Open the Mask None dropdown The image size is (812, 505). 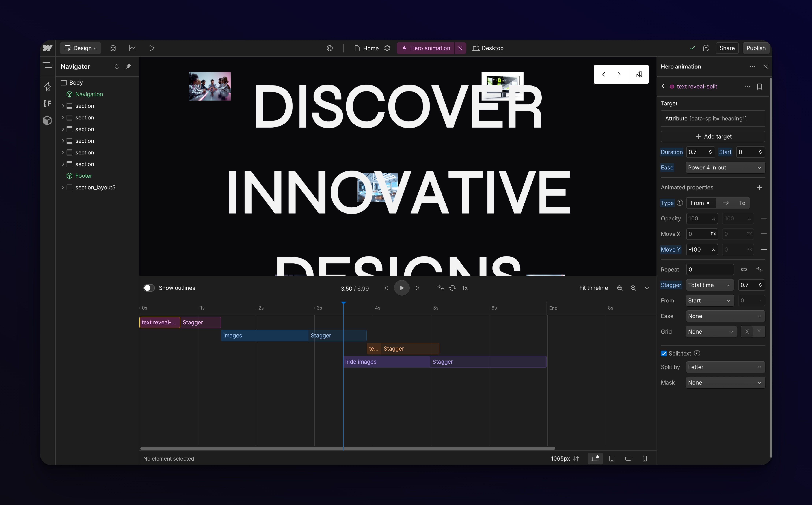pyautogui.click(x=725, y=383)
